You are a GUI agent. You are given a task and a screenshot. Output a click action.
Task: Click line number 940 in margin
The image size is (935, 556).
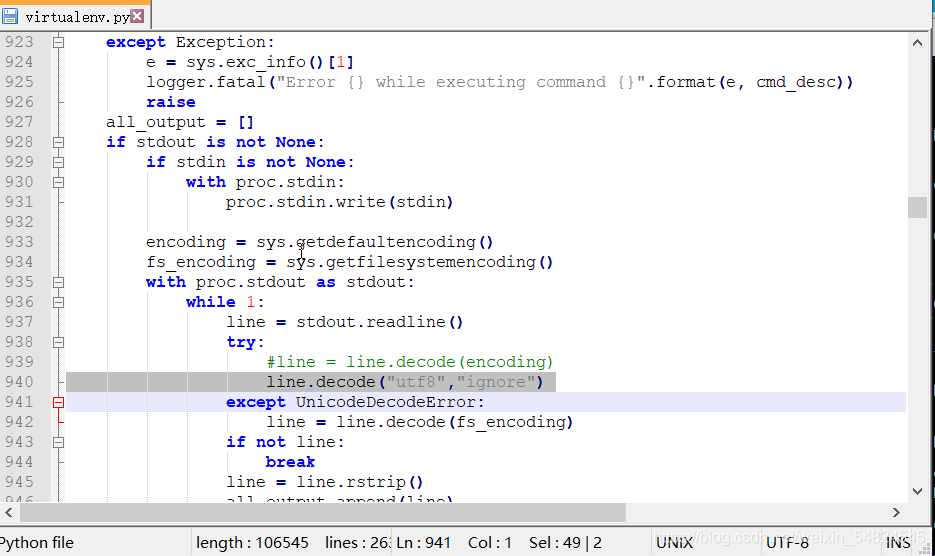(19, 382)
